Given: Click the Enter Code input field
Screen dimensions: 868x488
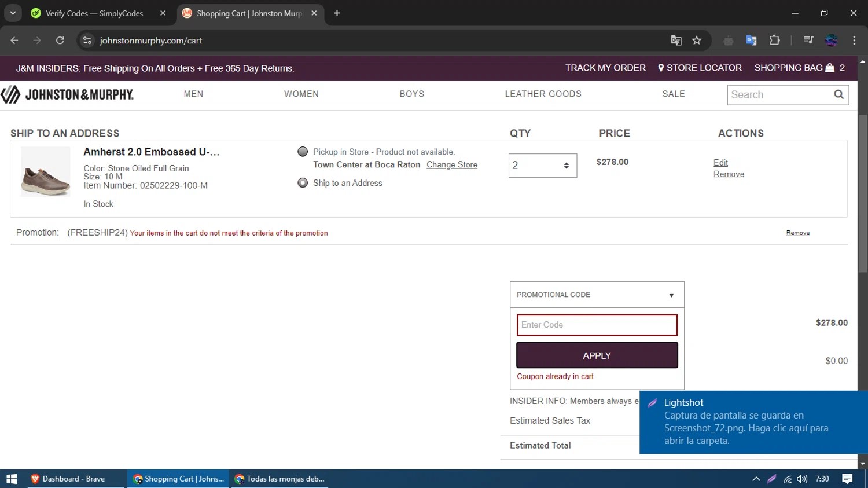Looking at the screenshot, I should (x=597, y=325).
